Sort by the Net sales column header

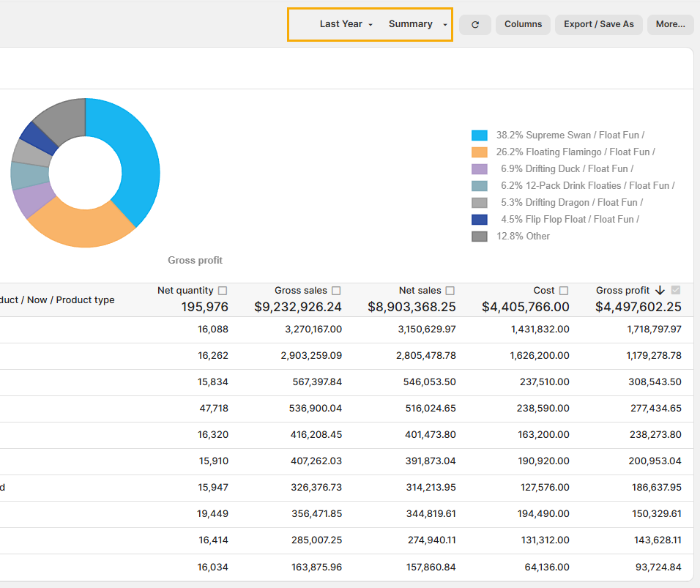pos(420,291)
